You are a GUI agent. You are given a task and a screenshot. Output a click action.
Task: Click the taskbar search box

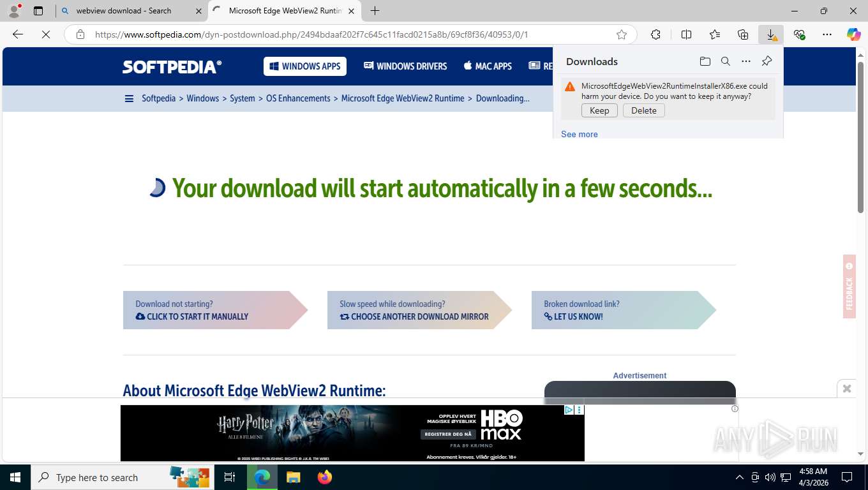pos(123,477)
